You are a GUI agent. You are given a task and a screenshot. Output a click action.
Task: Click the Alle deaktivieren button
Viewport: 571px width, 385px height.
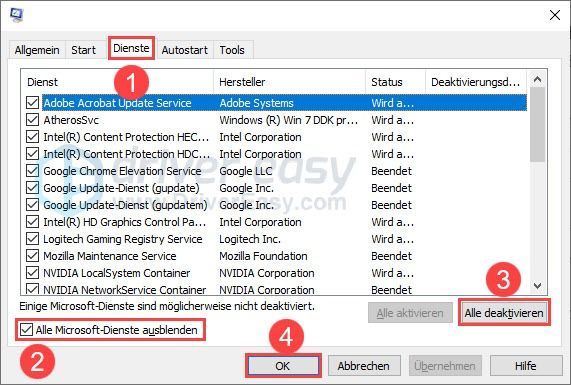pyautogui.click(x=504, y=313)
